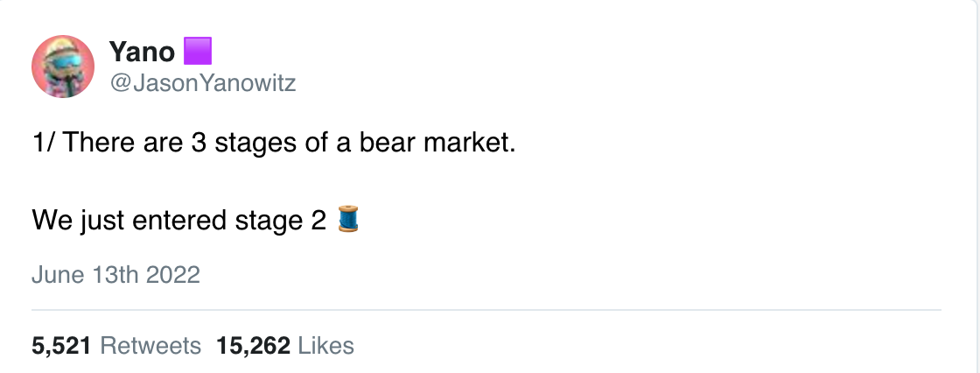Click the phrase "We just entered"
This screenshot has height=373, width=980.
129,221
